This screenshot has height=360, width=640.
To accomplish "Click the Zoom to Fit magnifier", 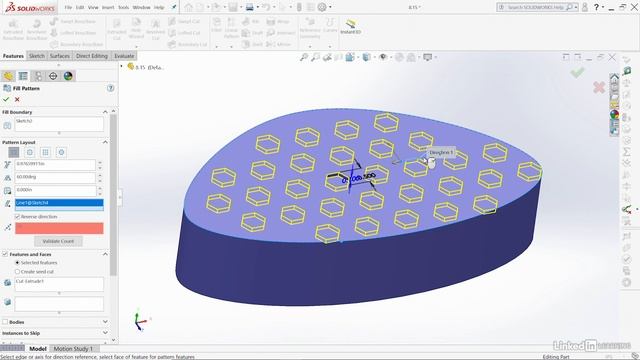I will tap(304, 58).
